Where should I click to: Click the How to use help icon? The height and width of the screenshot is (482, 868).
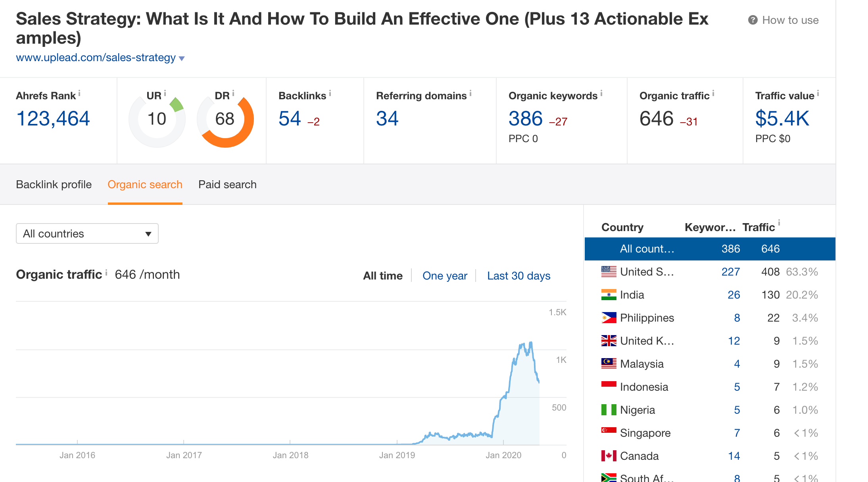753,20
